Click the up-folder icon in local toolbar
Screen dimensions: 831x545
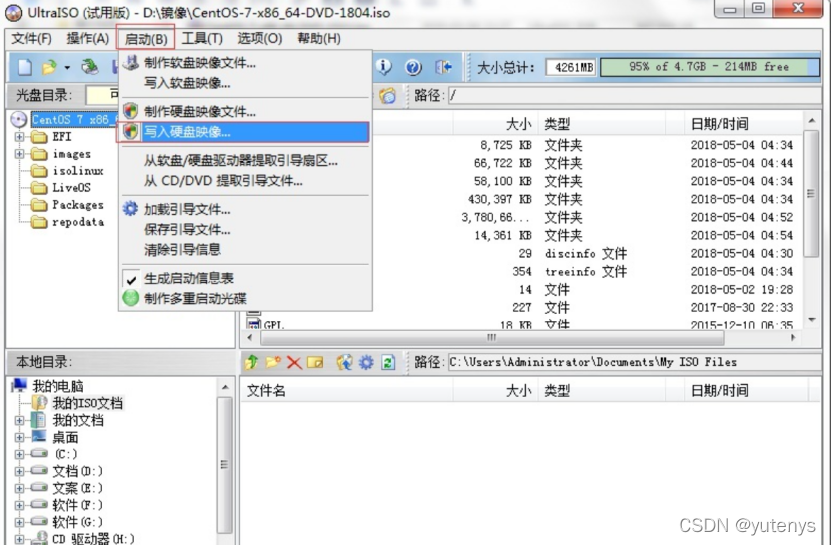[252, 362]
